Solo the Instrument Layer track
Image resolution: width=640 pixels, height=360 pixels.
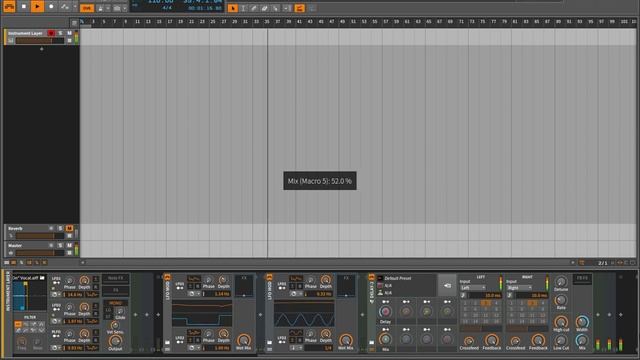[60, 33]
